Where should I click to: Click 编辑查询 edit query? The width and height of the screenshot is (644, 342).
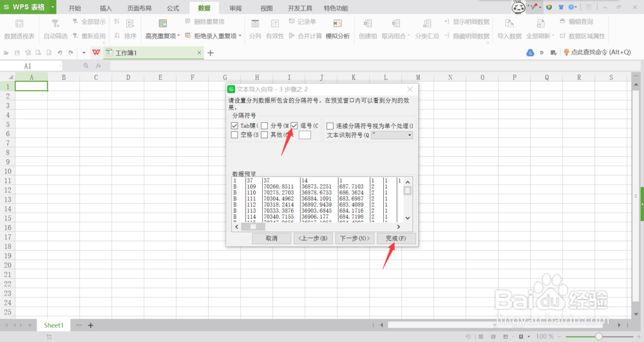click(576, 21)
